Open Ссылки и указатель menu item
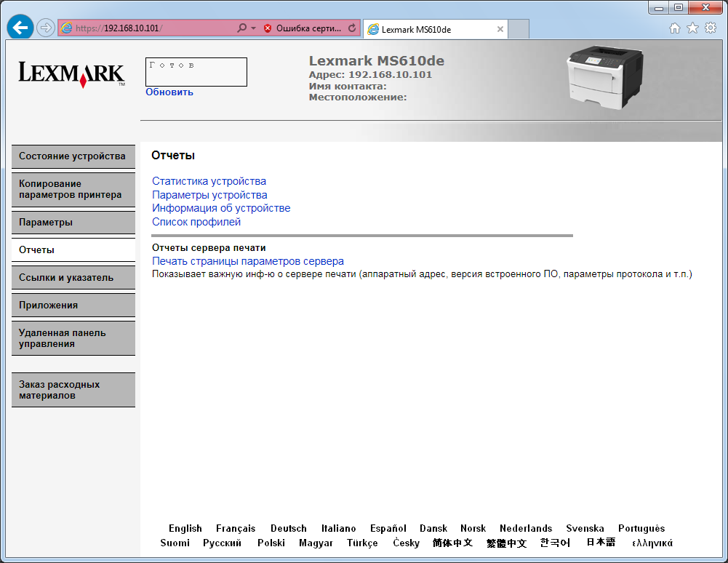This screenshot has width=728, height=563. click(73, 278)
